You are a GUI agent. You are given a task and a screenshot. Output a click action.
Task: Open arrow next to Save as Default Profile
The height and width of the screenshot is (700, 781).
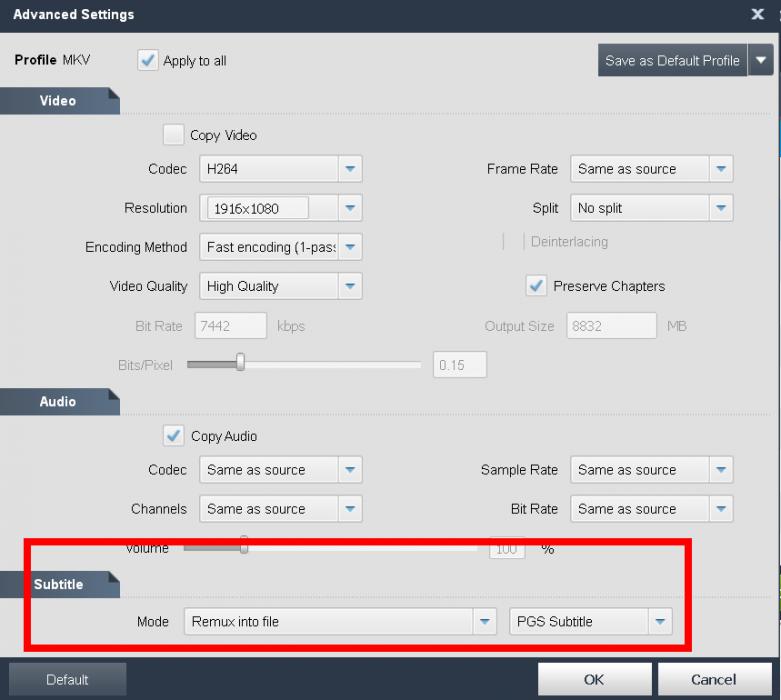[762, 60]
